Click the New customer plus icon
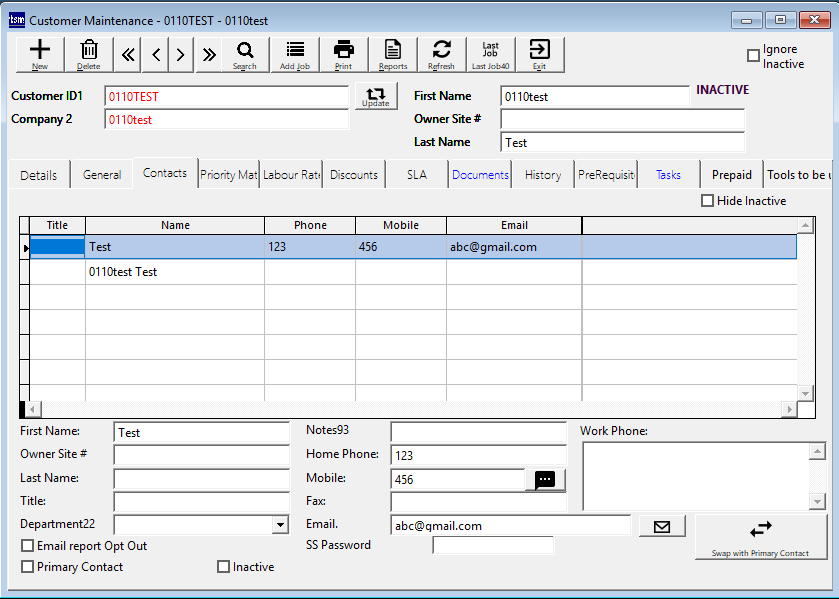Image resolution: width=839 pixels, height=599 pixels. pos(40,54)
